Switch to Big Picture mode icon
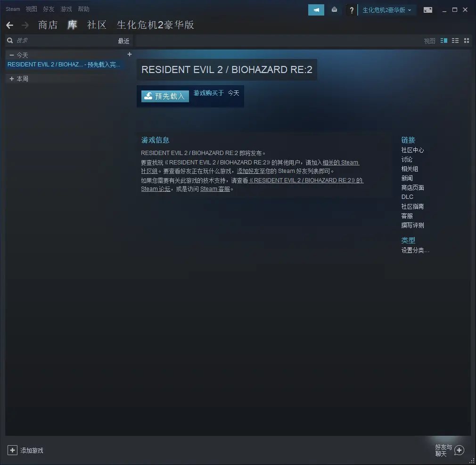 (x=428, y=10)
